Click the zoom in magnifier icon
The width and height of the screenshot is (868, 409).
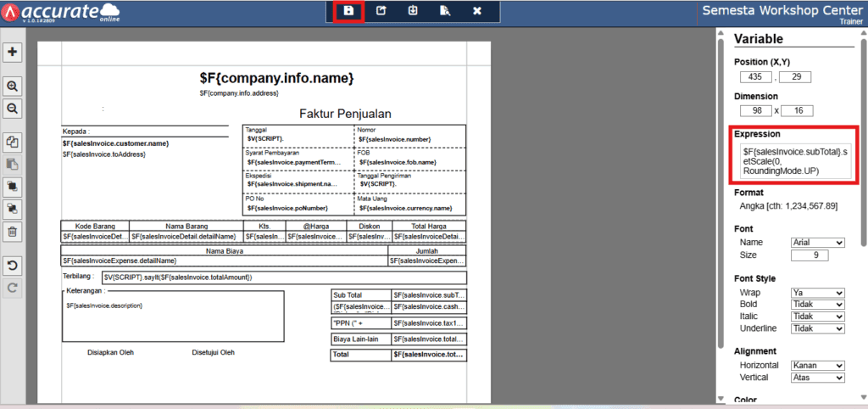(x=13, y=87)
